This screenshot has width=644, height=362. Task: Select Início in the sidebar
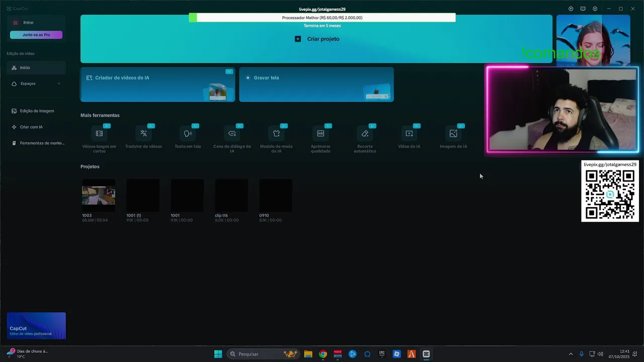(36, 67)
